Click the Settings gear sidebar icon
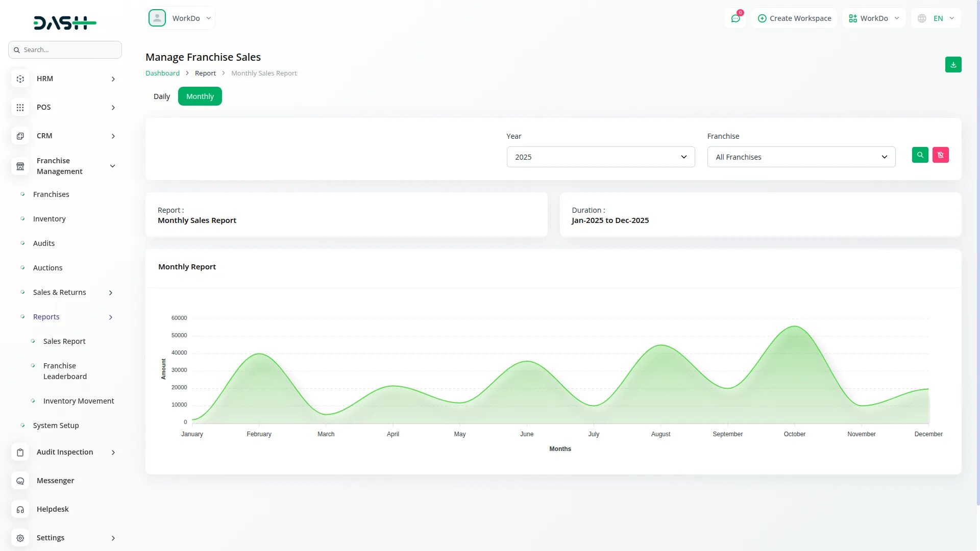This screenshot has width=980, height=551. (20, 538)
